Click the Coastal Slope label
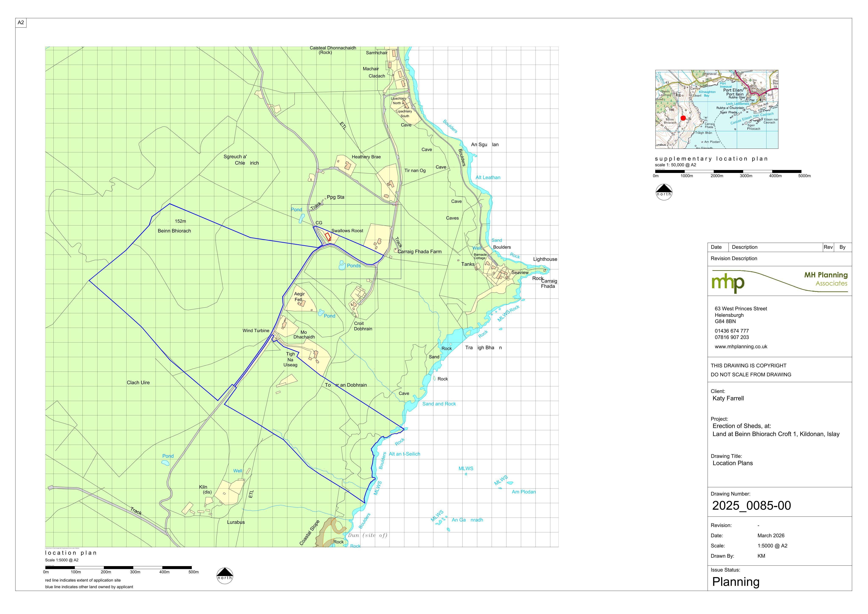This screenshot has width=868, height=614. point(310,532)
